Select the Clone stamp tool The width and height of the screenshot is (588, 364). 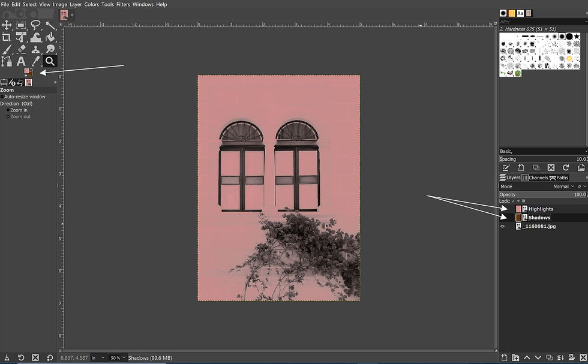[x=35, y=49]
